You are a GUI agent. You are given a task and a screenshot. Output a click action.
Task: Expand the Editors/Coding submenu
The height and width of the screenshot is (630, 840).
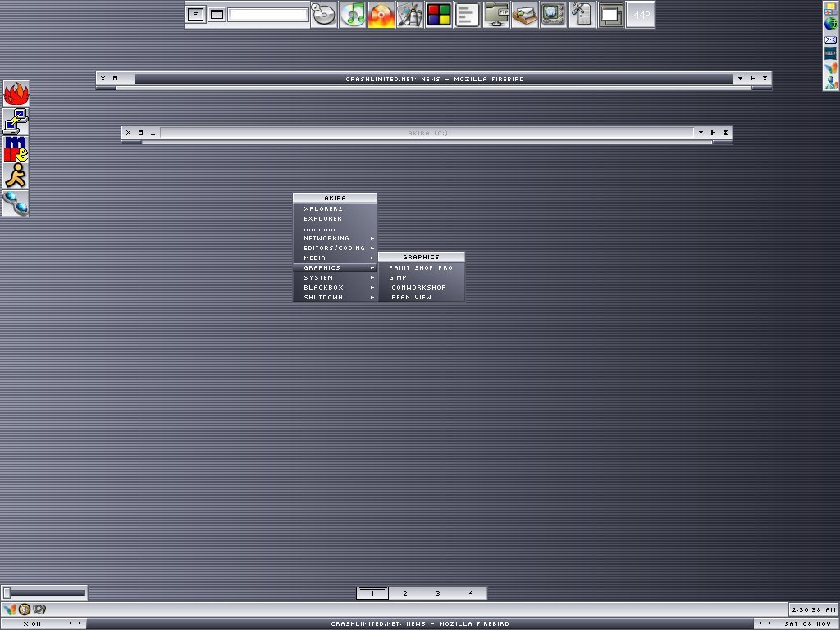335,248
